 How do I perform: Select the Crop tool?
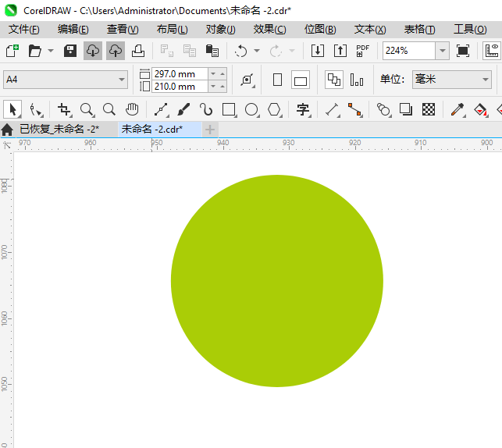pos(64,110)
